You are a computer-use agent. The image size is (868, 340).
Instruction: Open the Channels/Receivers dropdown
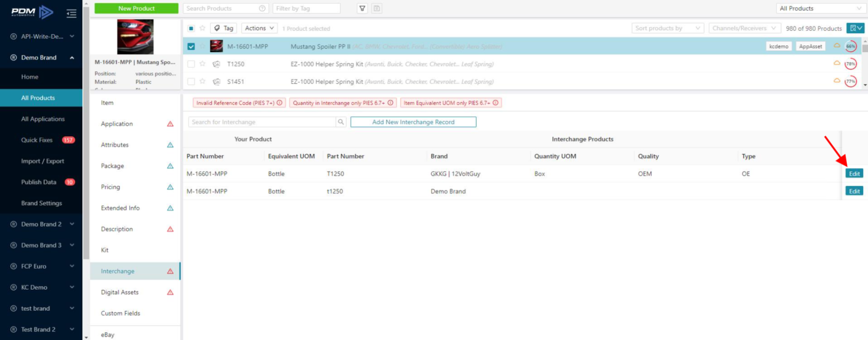point(744,28)
